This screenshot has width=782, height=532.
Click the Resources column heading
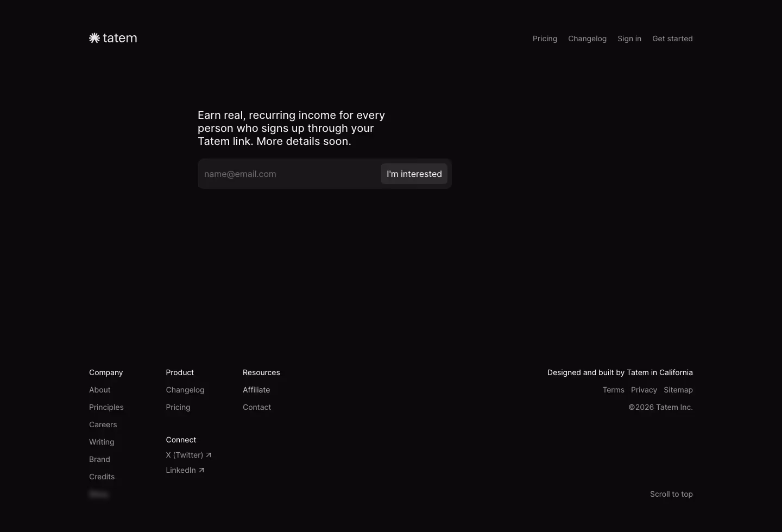tap(261, 372)
